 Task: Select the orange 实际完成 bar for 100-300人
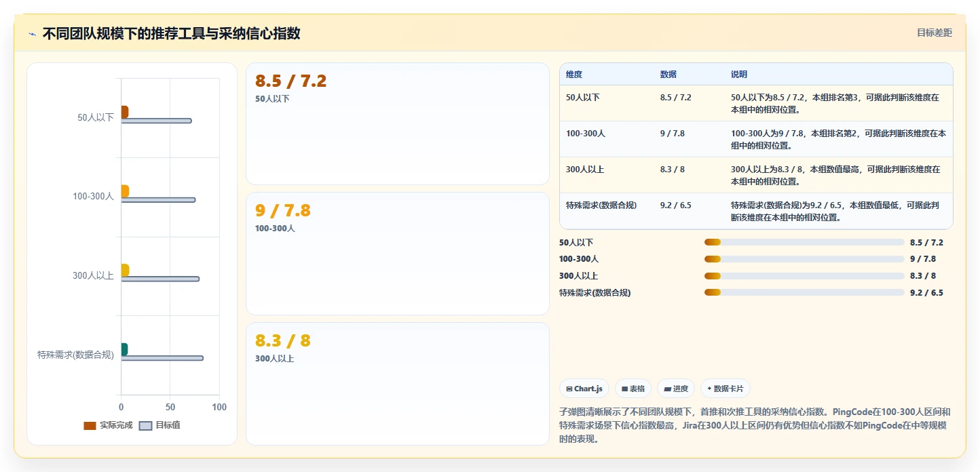point(125,191)
